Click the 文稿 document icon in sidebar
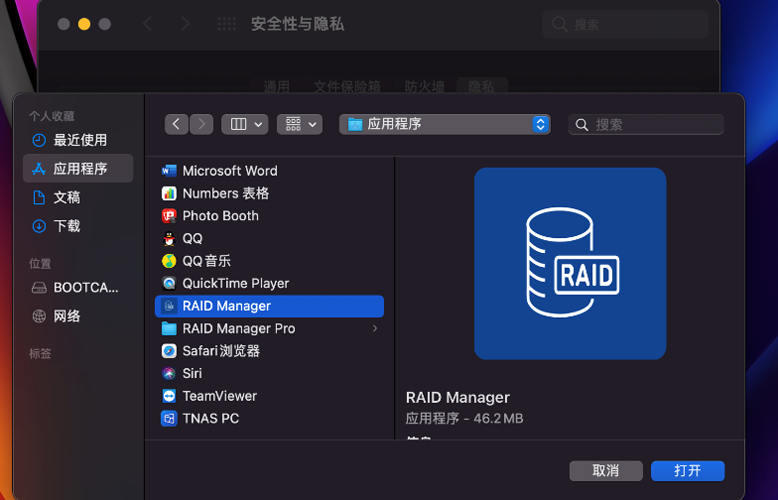 39,197
